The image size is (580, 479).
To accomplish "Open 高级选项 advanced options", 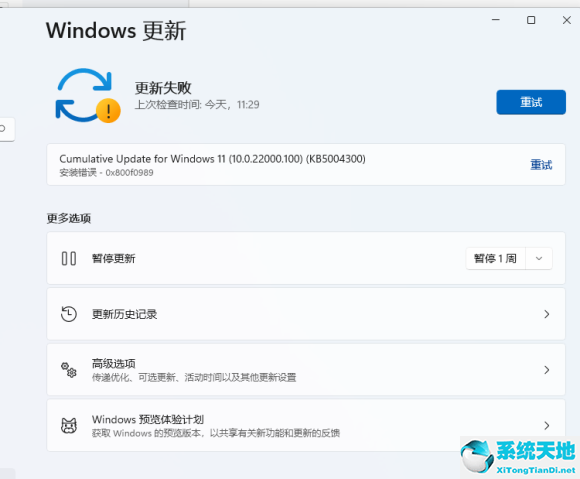I will (306, 370).
